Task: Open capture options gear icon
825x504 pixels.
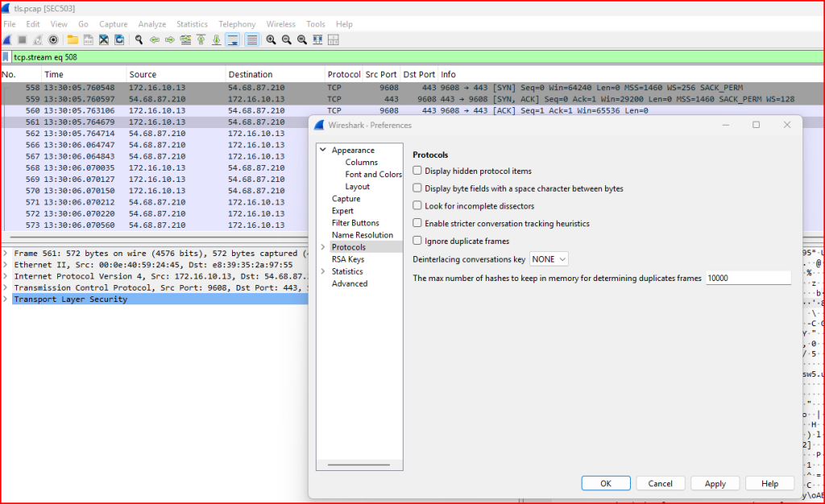Action: (x=53, y=40)
